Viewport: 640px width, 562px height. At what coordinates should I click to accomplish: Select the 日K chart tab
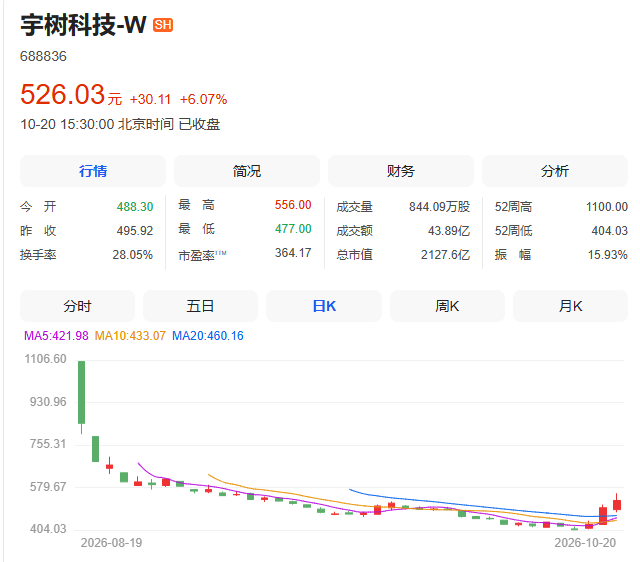324,306
